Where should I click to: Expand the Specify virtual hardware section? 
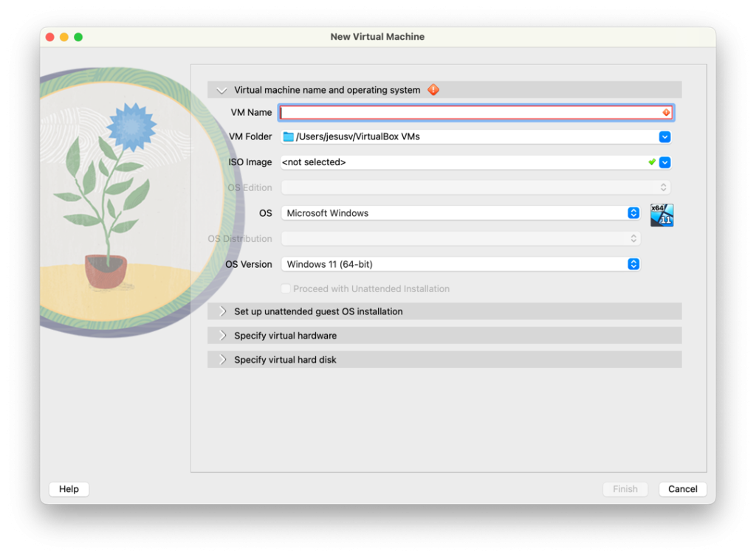coord(222,336)
